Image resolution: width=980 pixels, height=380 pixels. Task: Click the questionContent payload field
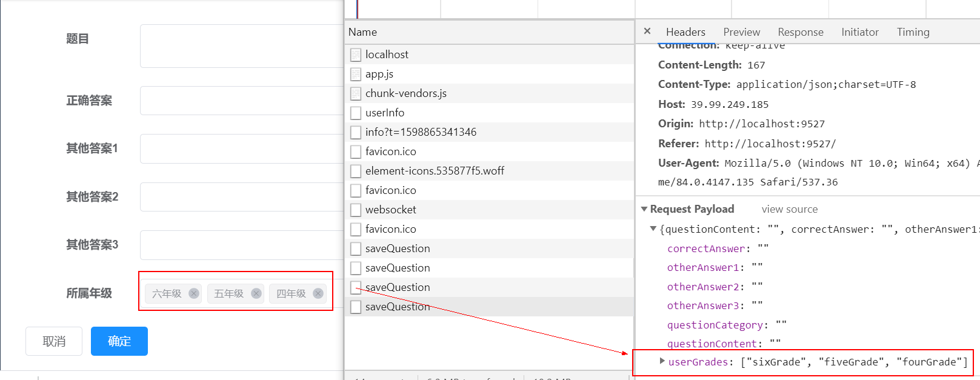[724, 344]
